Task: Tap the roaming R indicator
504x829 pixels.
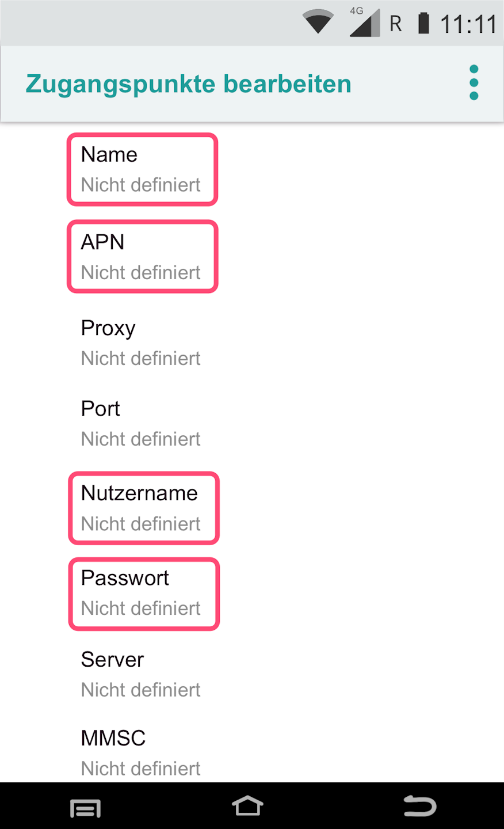Action: pyautogui.click(x=395, y=24)
